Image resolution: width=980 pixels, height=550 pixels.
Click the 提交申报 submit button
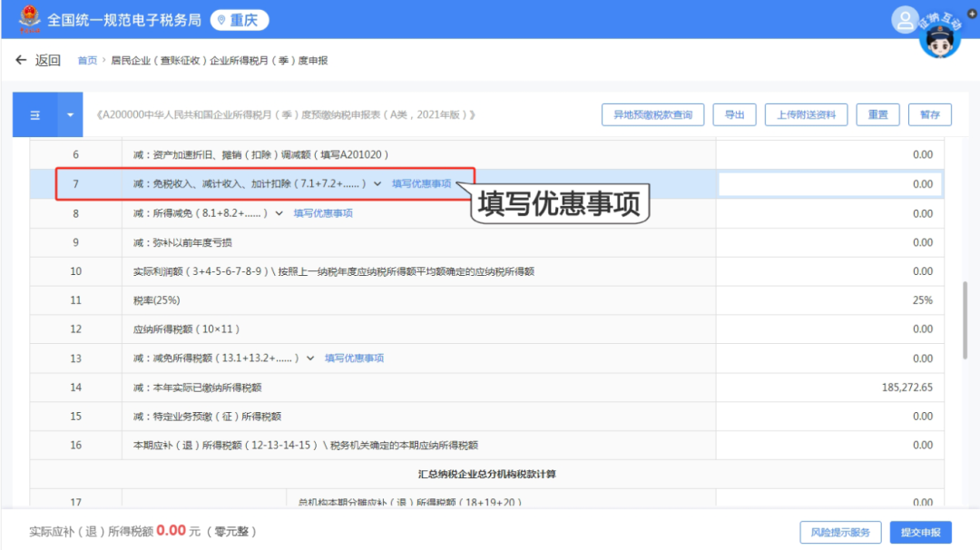tap(920, 532)
